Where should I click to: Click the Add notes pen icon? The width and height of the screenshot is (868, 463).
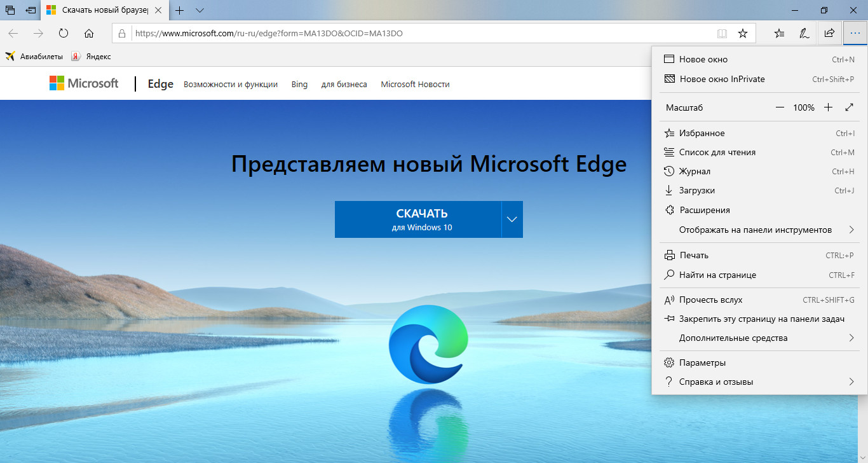[804, 33]
